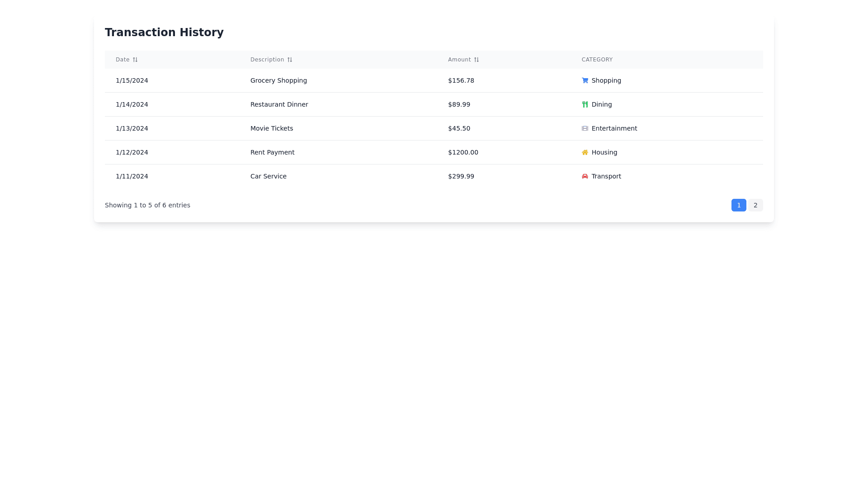Click the Transport car icon
The height and width of the screenshot is (488, 868).
coord(585,176)
